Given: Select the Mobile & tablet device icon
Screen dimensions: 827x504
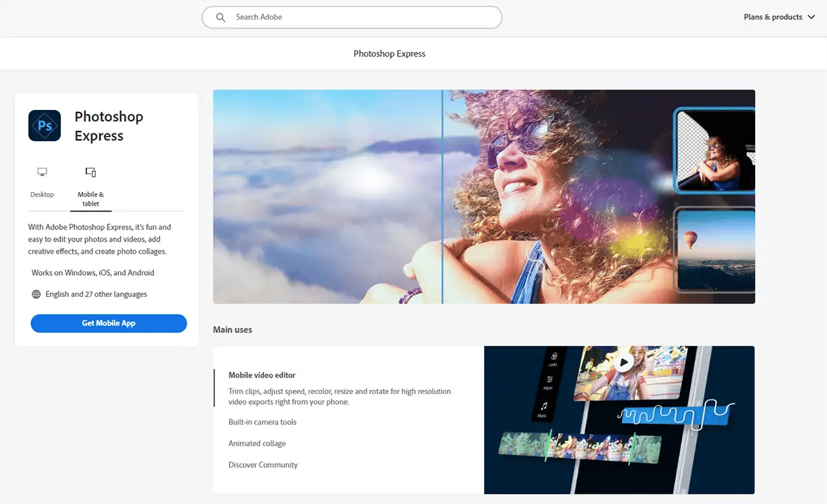Looking at the screenshot, I should click(x=90, y=172).
